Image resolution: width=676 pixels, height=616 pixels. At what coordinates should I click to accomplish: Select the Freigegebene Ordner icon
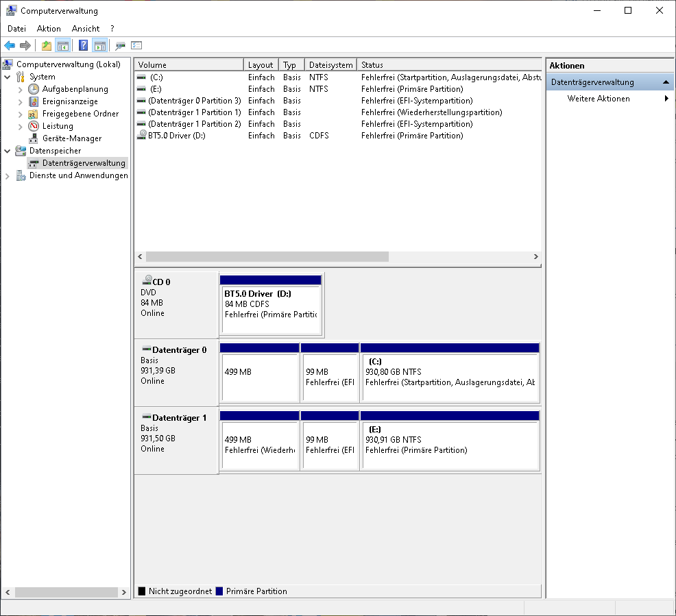tap(33, 114)
